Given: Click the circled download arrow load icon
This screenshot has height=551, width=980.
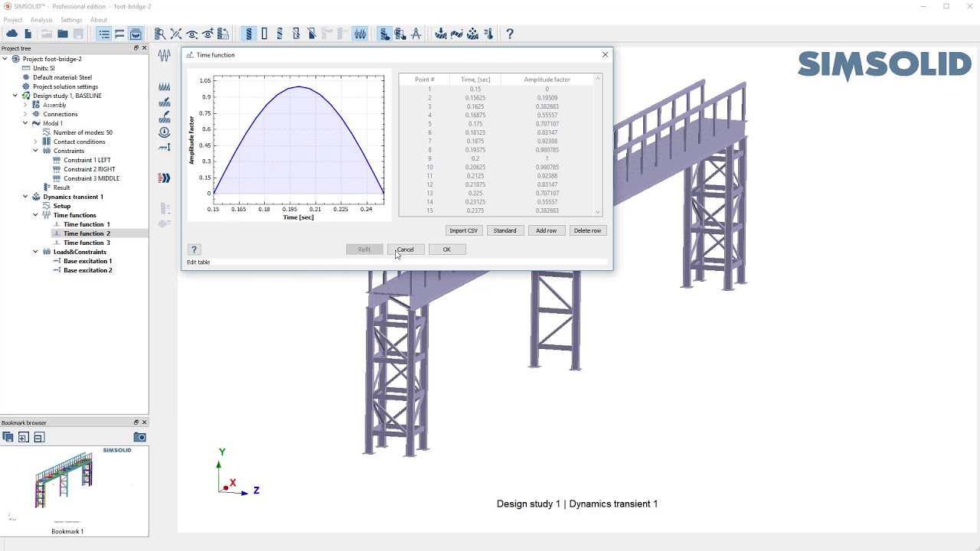Looking at the screenshot, I should click(164, 132).
